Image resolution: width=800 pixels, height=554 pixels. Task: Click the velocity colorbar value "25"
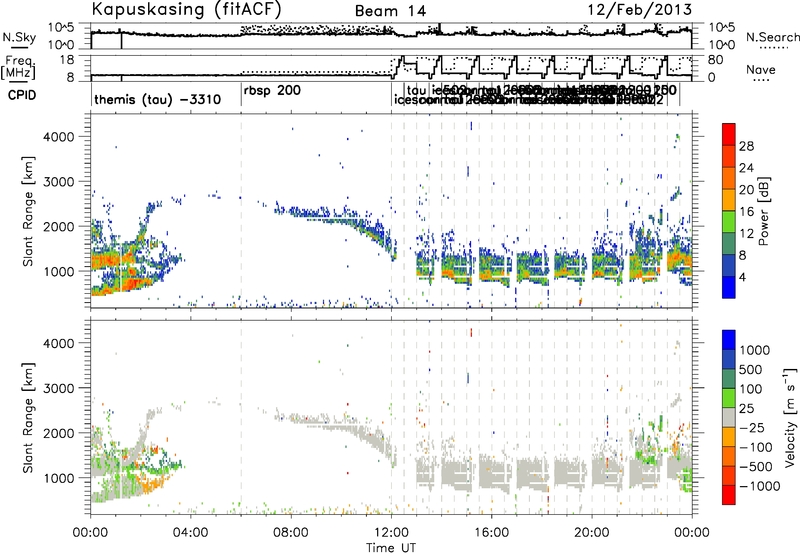(x=746, y=409)
